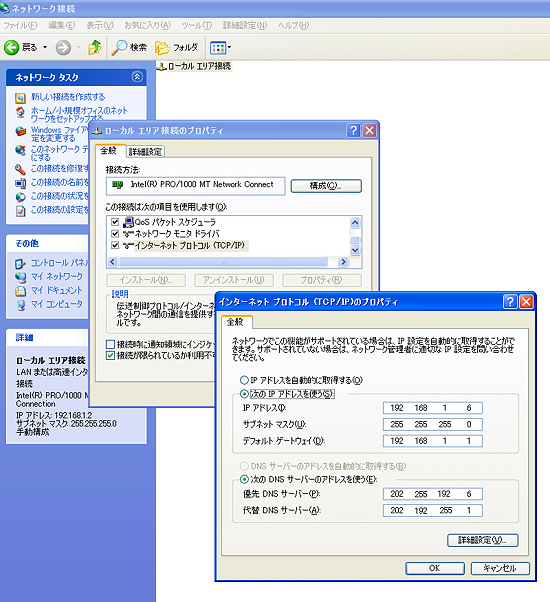Click icon beside 新しい接続を作成する

(20, 98)
